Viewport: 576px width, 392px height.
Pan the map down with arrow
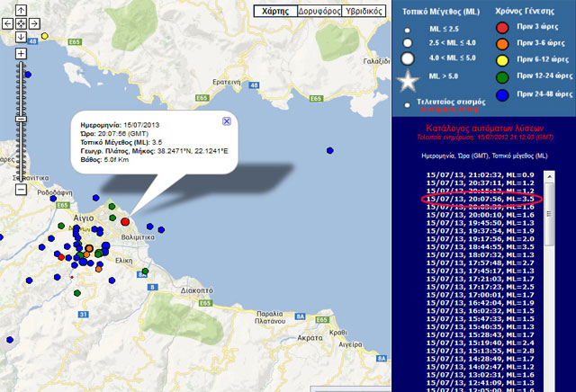pyautogui.click(x=21, y=38)
